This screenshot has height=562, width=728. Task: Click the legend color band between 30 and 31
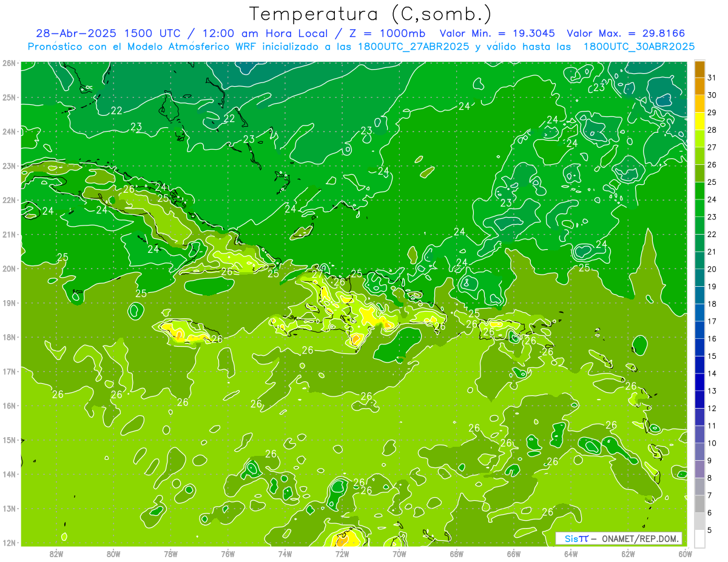point(699,87)
